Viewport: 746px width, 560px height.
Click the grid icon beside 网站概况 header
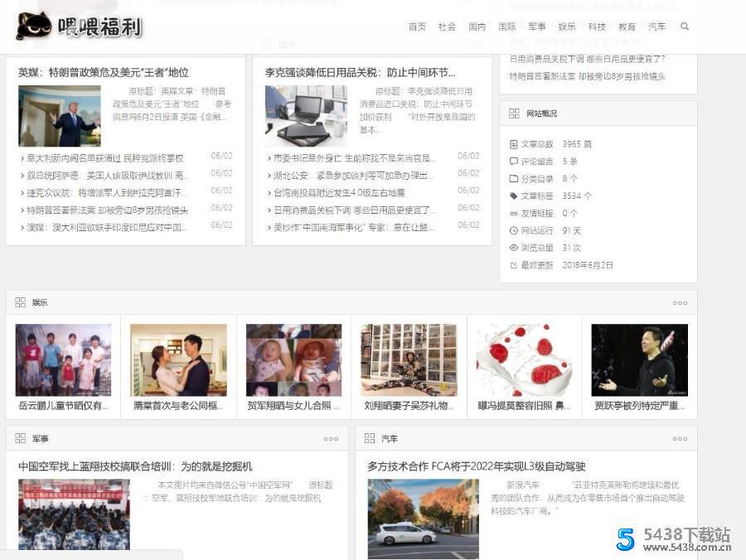[513, 112]
